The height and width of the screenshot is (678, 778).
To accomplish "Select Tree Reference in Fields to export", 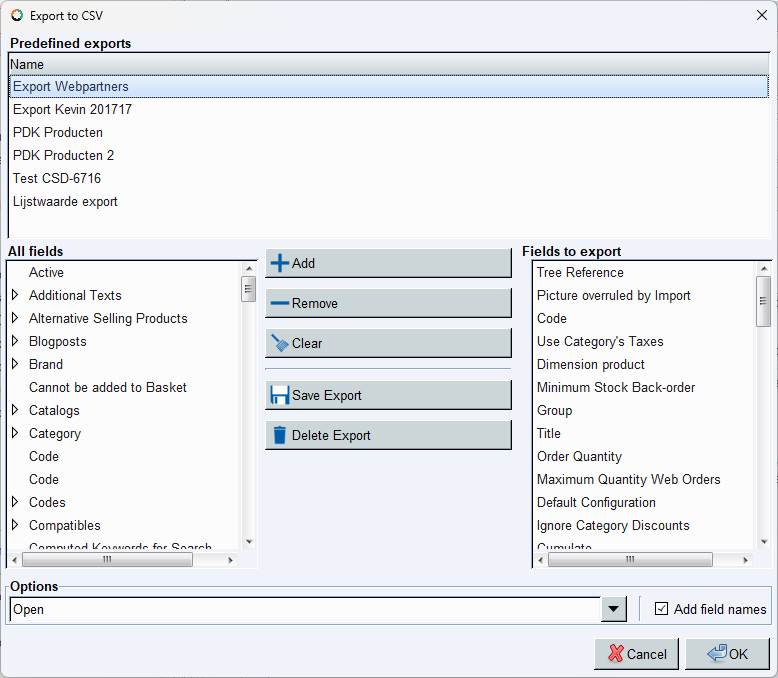I will [580, 272].
